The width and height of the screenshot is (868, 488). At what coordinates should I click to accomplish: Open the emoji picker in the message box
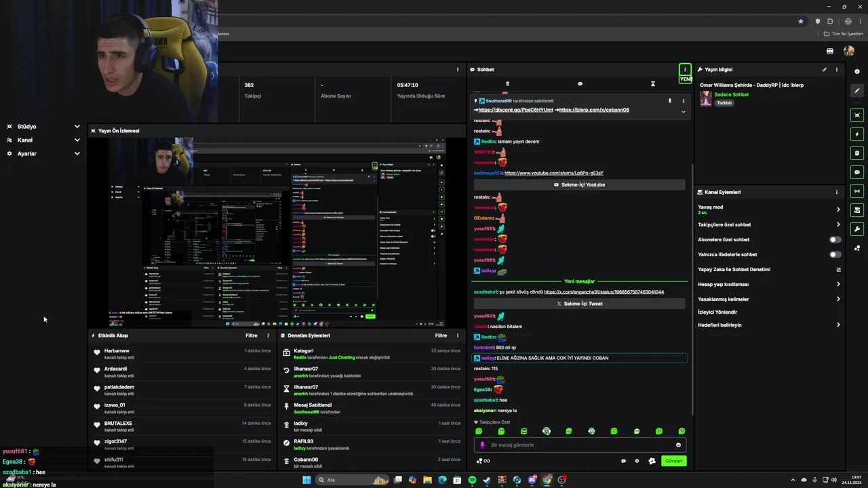coord(678,445)
